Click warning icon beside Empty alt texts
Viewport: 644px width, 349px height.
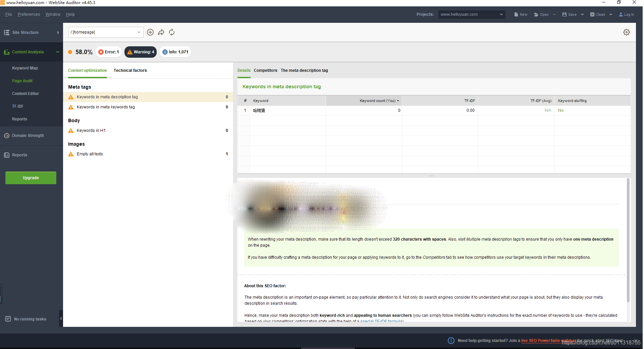(71, 154)
